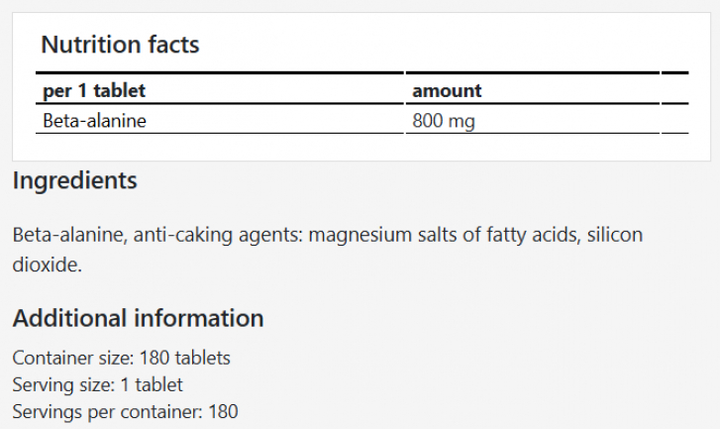
Task: Click the "Servings per container" label
Action: tap(105, 410)
